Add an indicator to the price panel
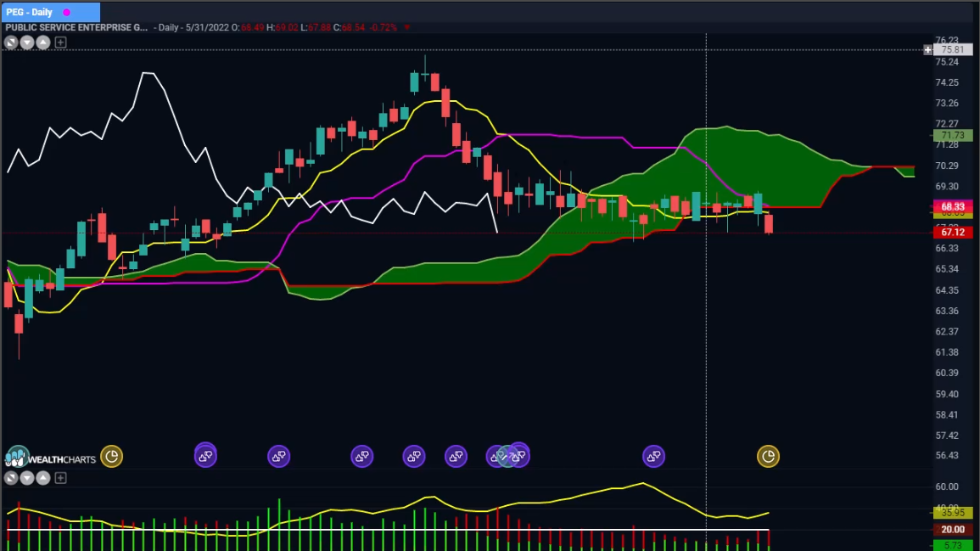 [60, 42]
